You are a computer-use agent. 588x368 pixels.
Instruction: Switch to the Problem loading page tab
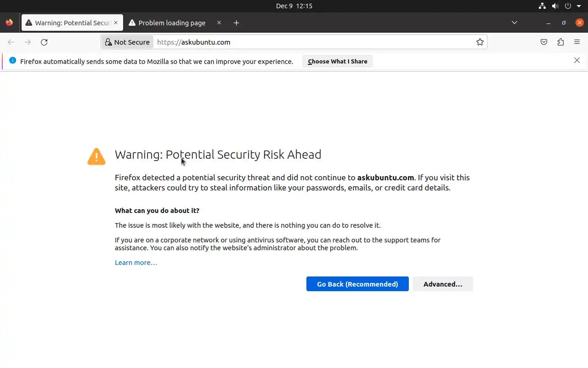point(172,23)
